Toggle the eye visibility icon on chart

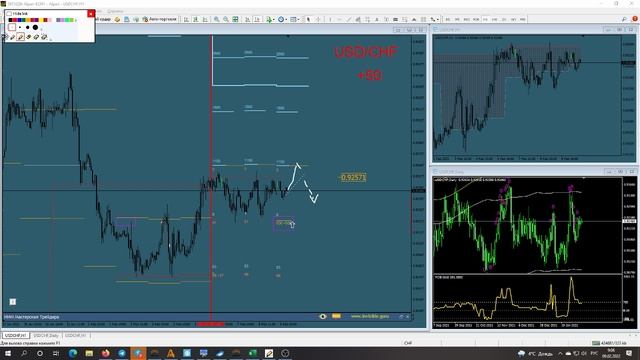click(x=323, y=316)
